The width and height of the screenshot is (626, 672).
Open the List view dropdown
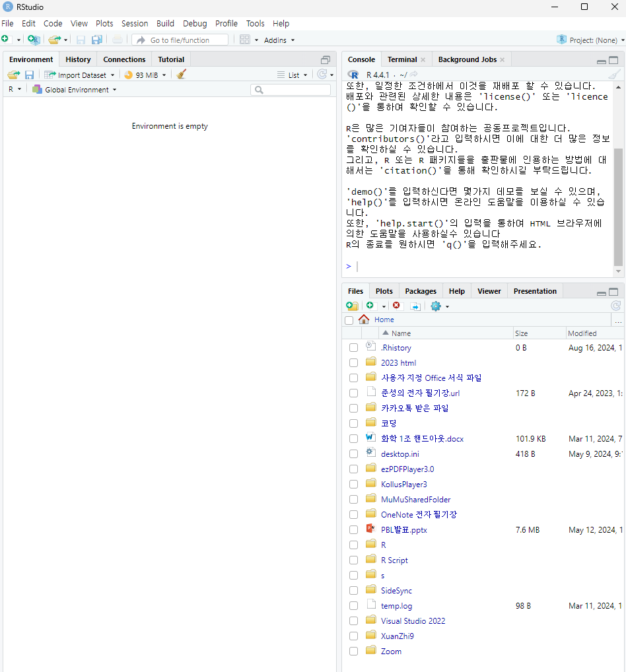(x=293, y=75)
